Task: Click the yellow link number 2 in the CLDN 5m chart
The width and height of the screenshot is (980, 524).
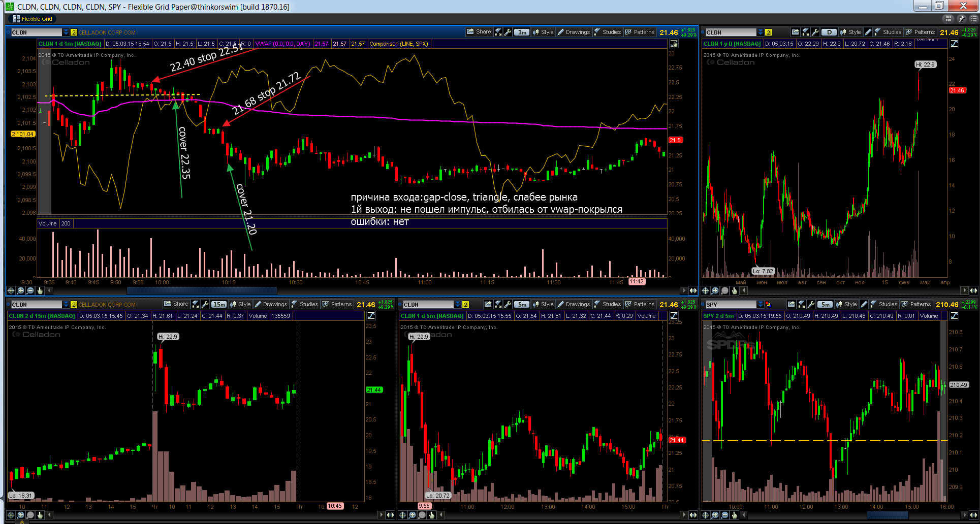Action: click(x=465, y=305)
